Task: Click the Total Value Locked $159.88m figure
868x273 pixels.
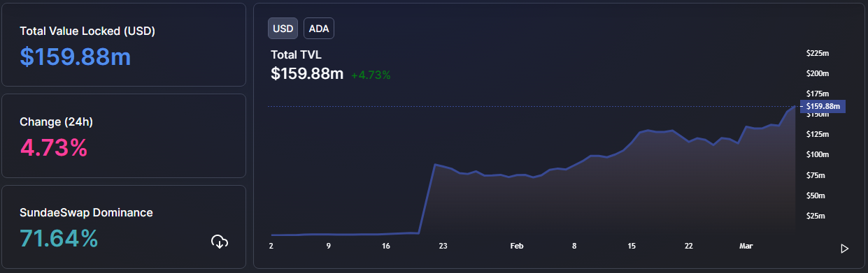Action: 76,57
